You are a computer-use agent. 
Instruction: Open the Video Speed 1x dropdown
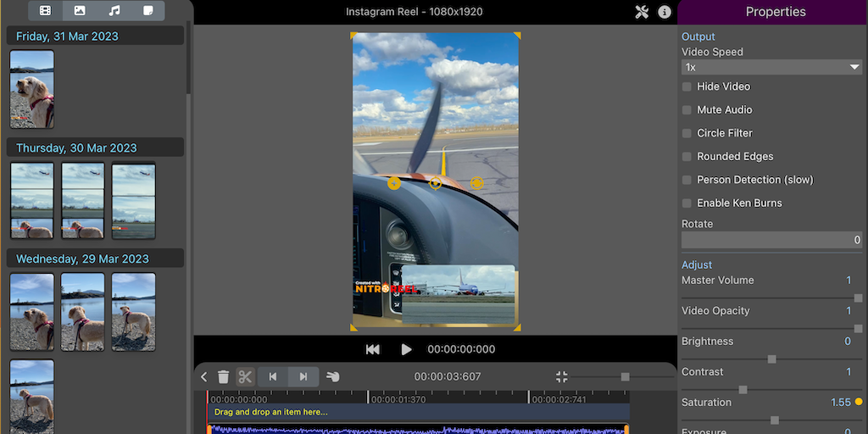click(x=771, y=67)
